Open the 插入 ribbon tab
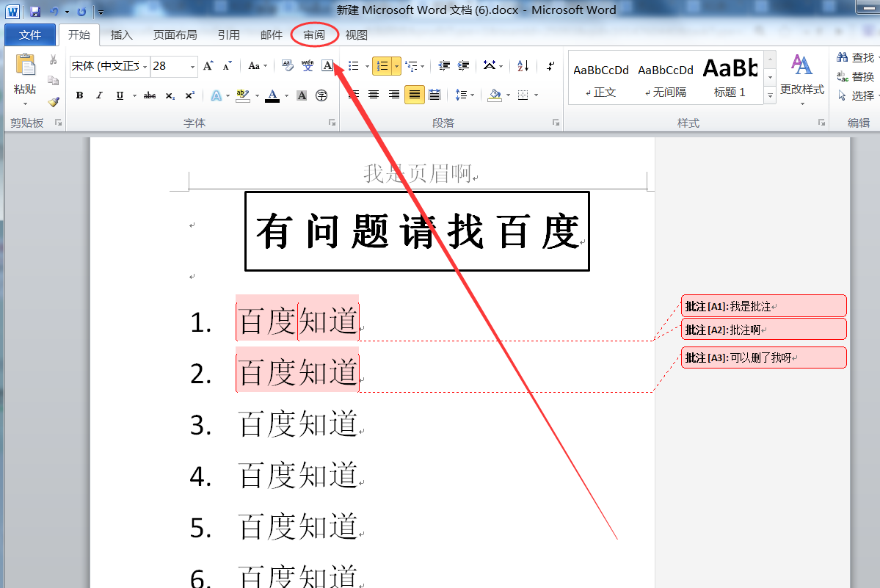880x588 pixels. pyautogui.click(x=121, y=34)
